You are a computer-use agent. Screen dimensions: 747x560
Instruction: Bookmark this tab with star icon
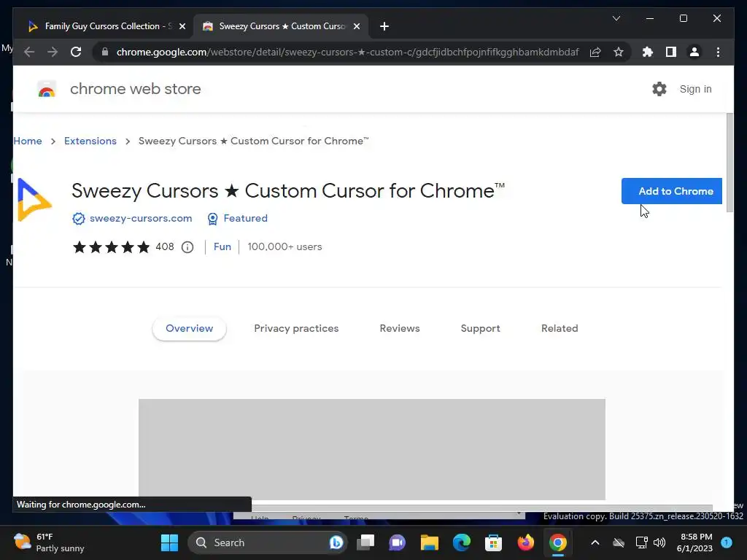click(619, 52)
